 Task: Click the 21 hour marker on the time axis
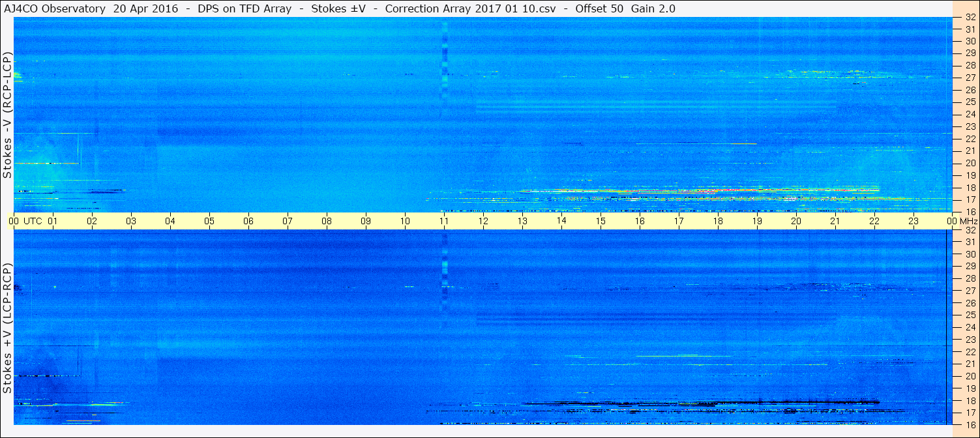[835, 221]
